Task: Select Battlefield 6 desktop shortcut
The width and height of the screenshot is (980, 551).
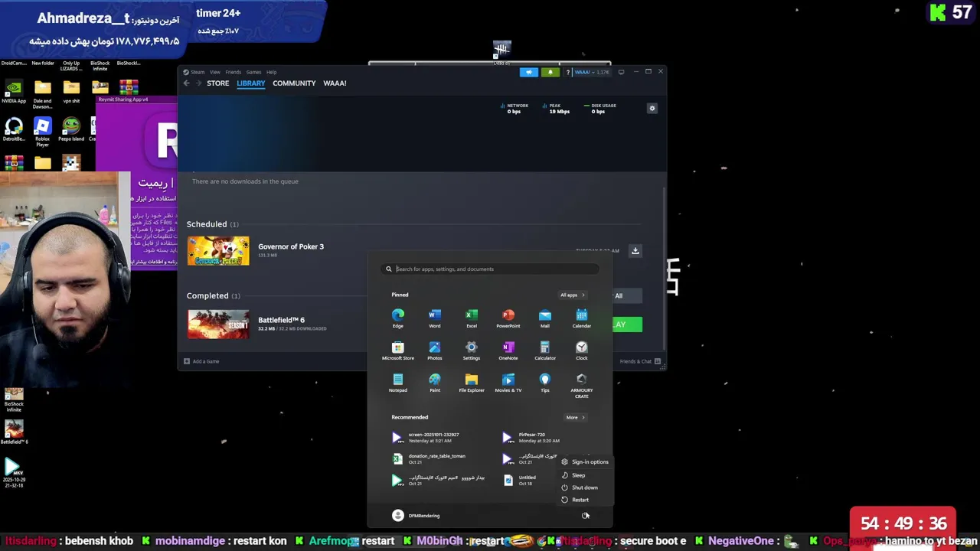Action: (14, 432)
